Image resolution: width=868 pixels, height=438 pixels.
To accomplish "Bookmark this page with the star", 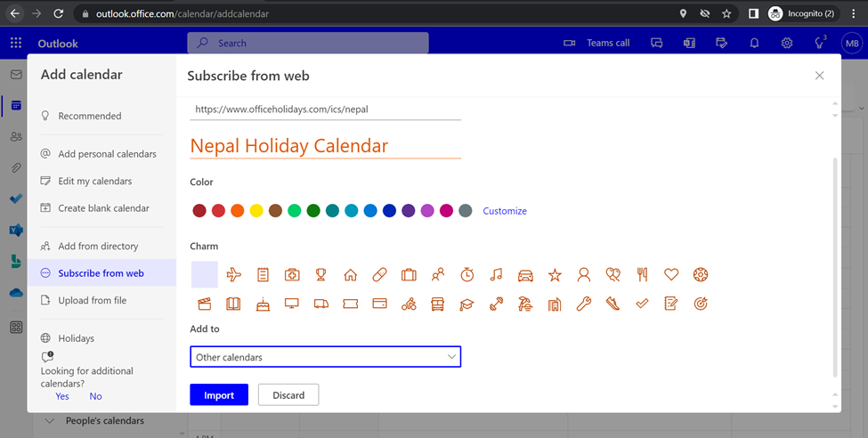I will point(726,14).
